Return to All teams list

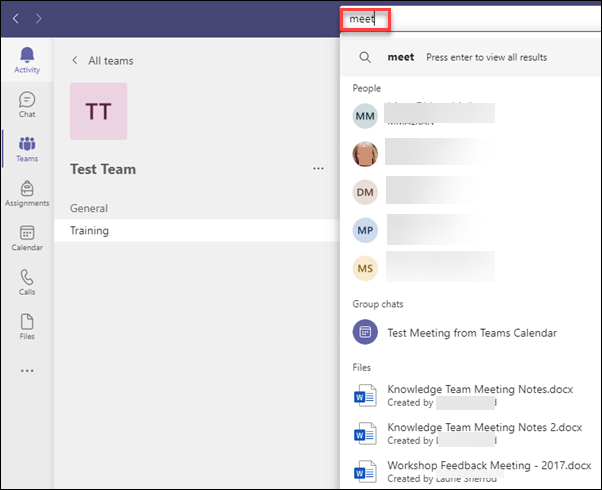pos(103,61)
